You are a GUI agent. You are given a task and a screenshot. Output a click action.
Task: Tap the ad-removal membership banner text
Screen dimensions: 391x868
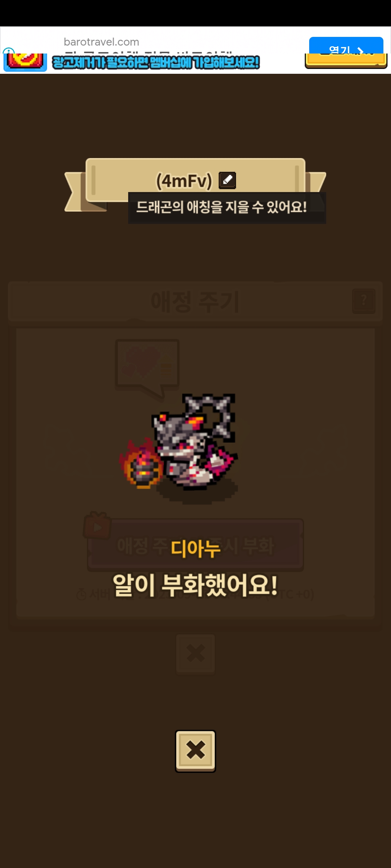pos(156,63)
